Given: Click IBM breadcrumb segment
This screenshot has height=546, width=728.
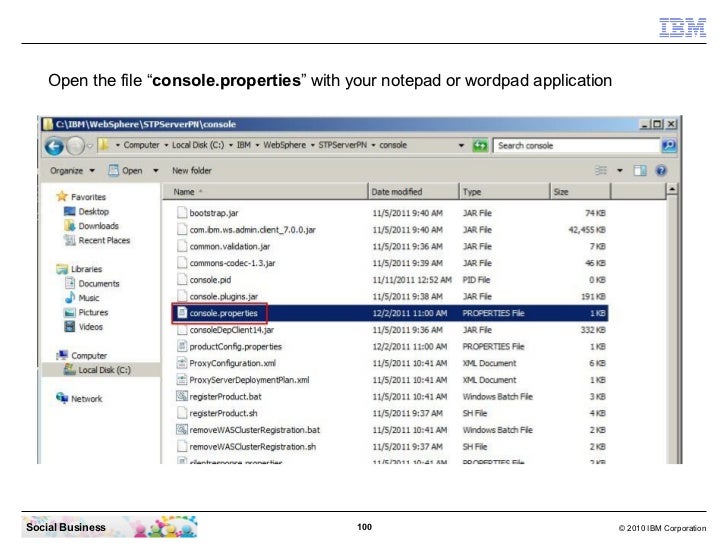Looking at the screenshot, I should (x=243, y=145).
